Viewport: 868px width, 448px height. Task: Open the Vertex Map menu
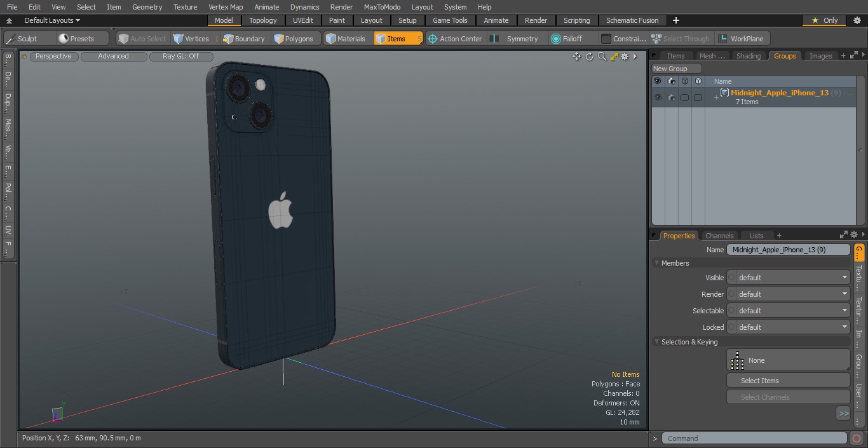(x=226, y=7)
